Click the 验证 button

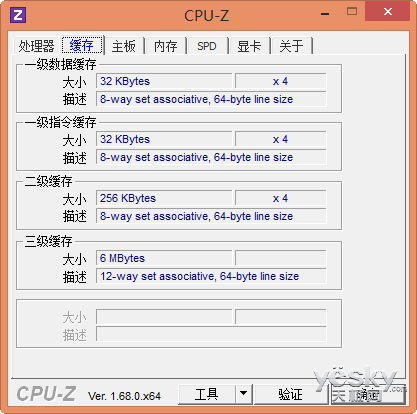point(291,394)
